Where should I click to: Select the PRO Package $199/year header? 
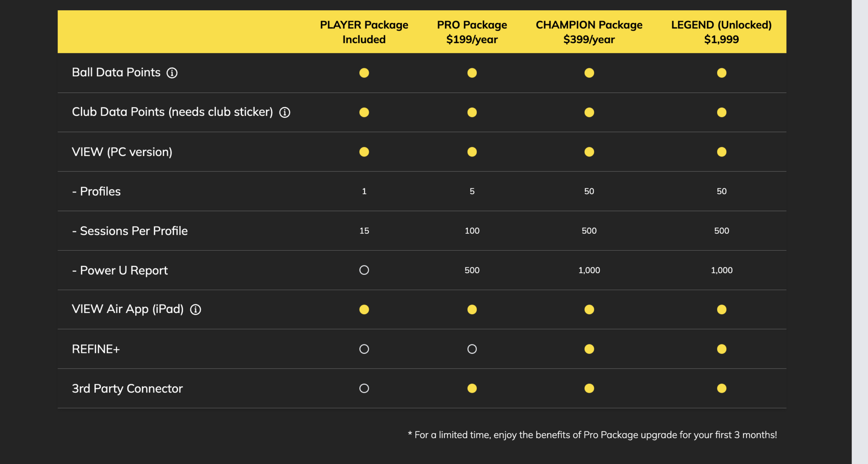pos(472,32)
